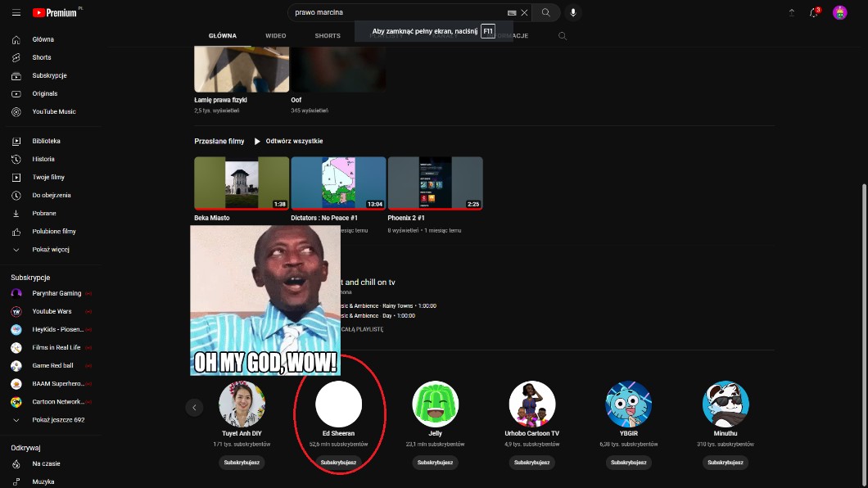Start voice search with the microphone
The height and width of the screenshot is (488, 868).
pyautogui.click(x=573, y=13)
